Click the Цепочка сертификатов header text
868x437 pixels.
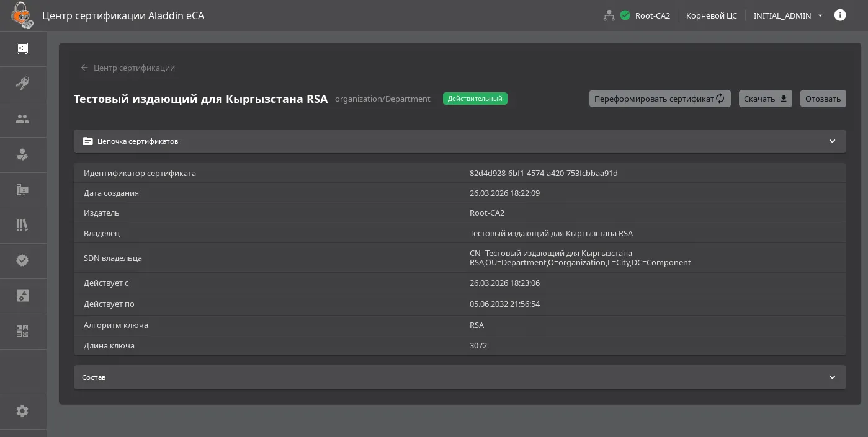138,141
